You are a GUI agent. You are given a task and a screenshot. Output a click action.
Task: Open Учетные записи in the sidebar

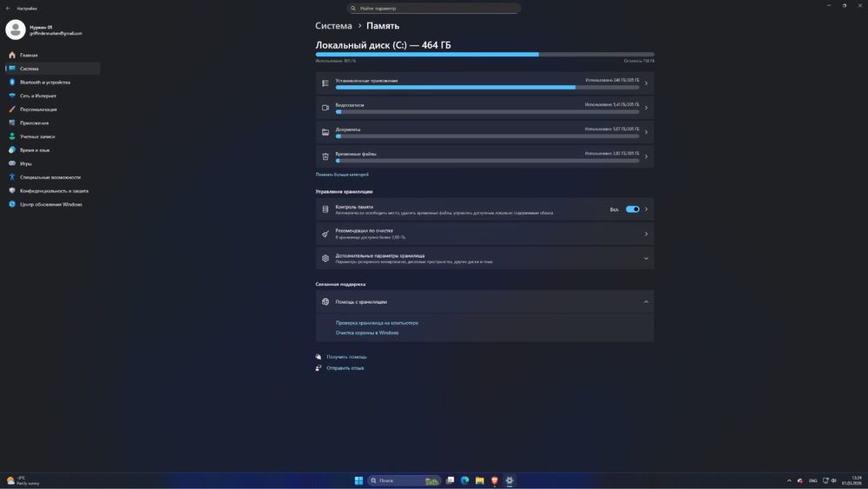coord(53,136)
